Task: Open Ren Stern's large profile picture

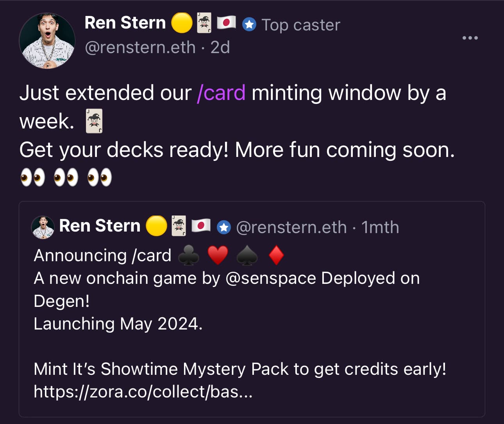Action: click(47, 41)
